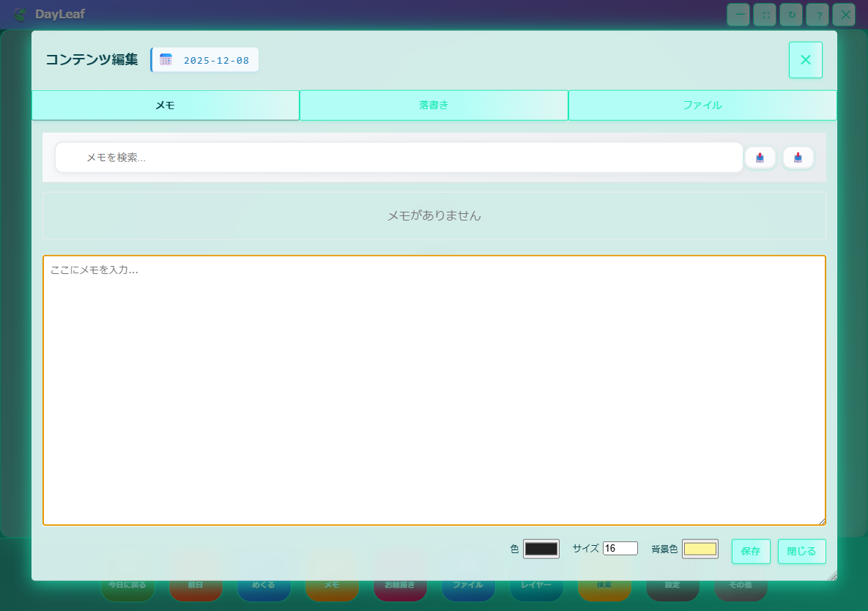This screenshot has height=611, width=868.
Task: Open the text color swatch
Action: coord(541,548)
